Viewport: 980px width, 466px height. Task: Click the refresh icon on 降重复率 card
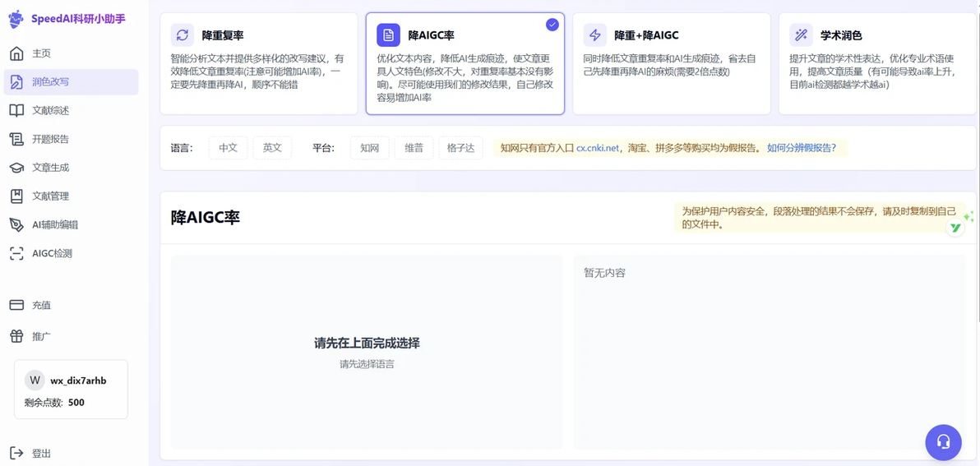183,35
